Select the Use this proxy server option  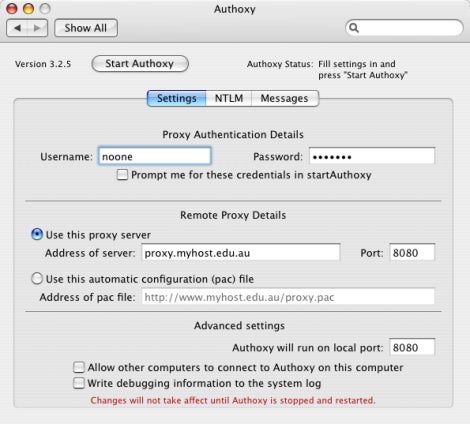(37, 234)
